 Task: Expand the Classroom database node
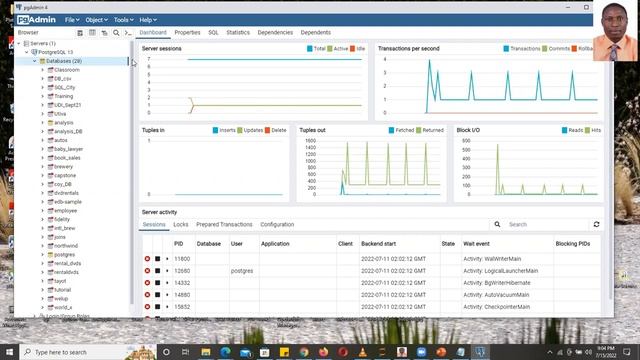coord(42,70)
